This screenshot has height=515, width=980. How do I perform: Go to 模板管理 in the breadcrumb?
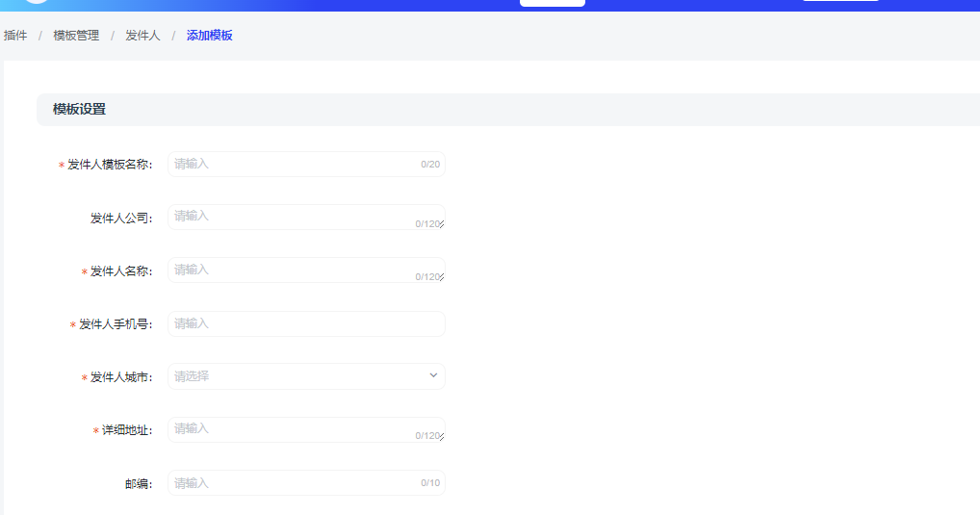coord(76,36)
